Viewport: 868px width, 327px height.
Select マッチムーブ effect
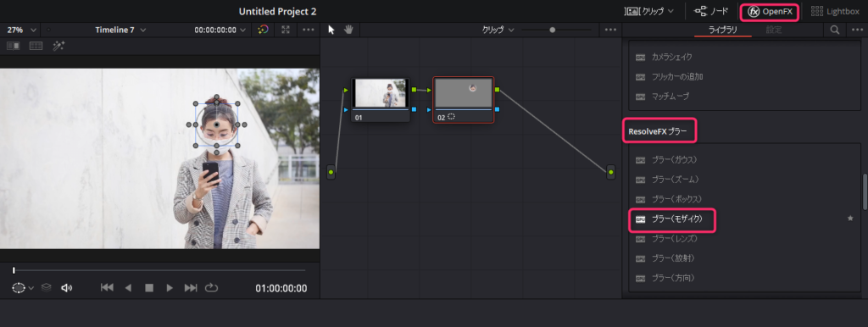(670, 97)
